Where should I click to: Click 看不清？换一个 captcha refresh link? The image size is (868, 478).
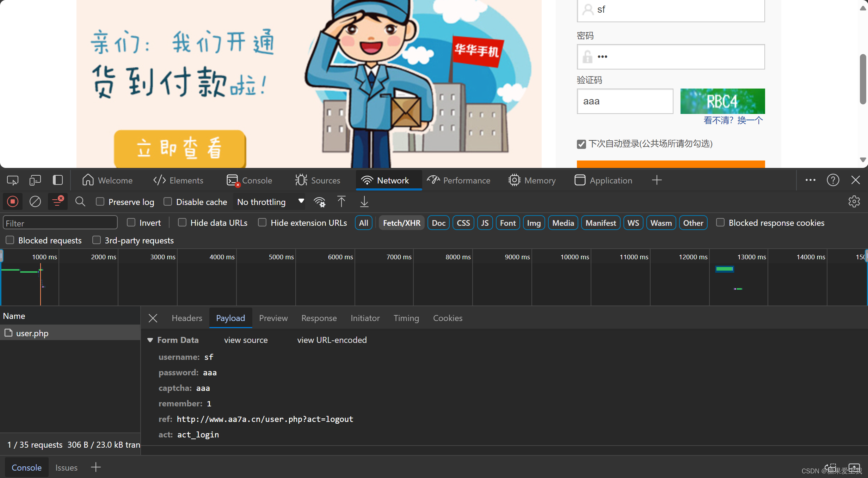(732, 120)
